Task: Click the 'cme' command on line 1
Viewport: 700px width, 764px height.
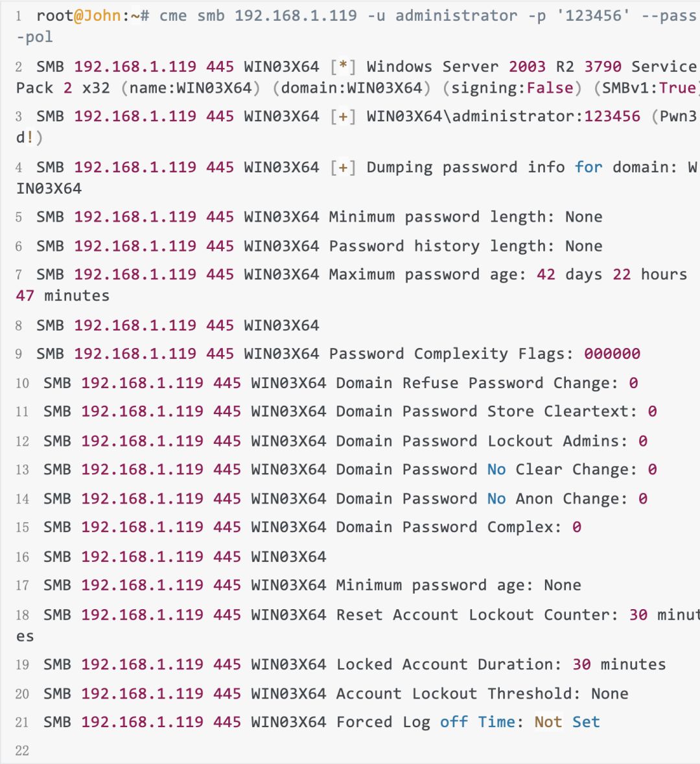Action: (x=173, y=16)
